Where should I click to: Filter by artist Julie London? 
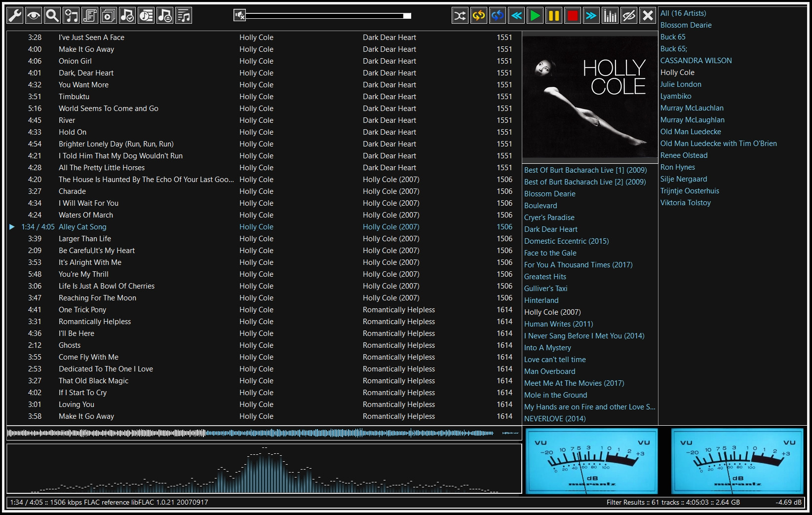click(681, 84)
